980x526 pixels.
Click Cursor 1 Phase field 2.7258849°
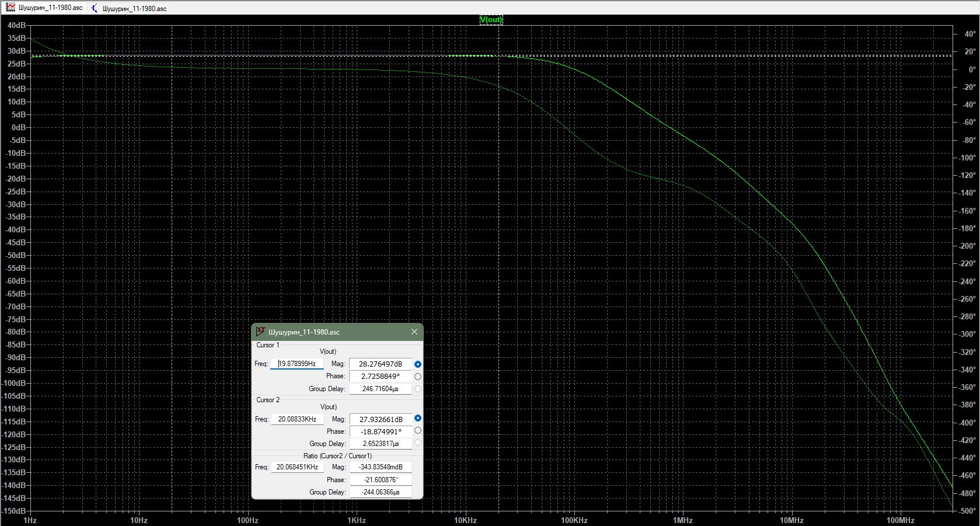(381, 377)
